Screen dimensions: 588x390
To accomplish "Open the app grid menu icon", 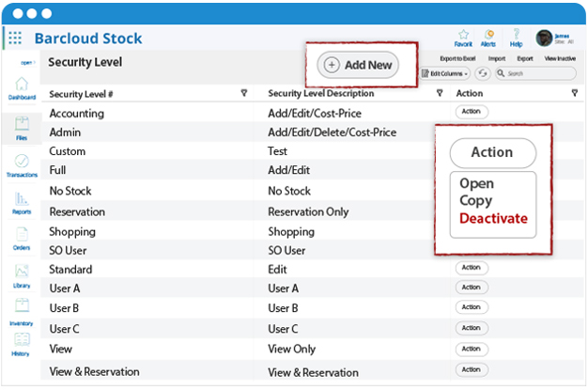I will point(15,38).
